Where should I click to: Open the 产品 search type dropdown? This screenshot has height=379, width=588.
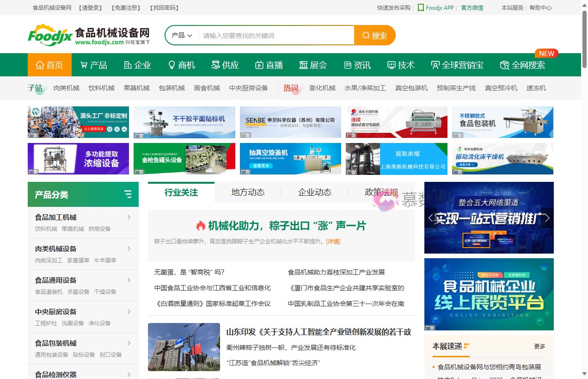[182, 36]
